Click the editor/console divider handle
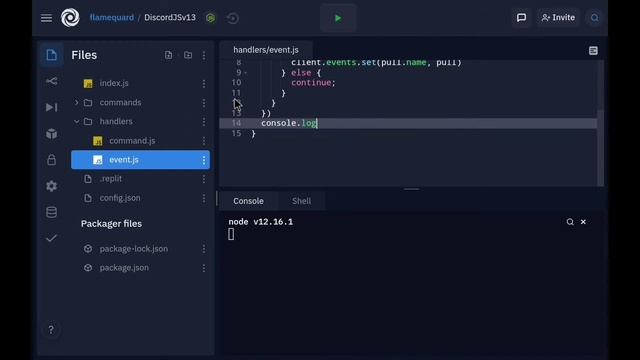 point(411,189)
